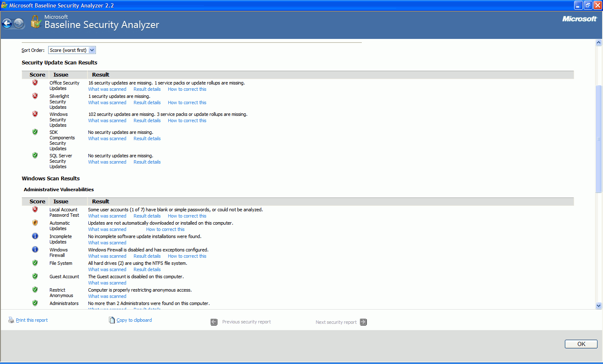Click the OK button
The height and width of the screenshot is (364, 603).
[x=581, y=344]
